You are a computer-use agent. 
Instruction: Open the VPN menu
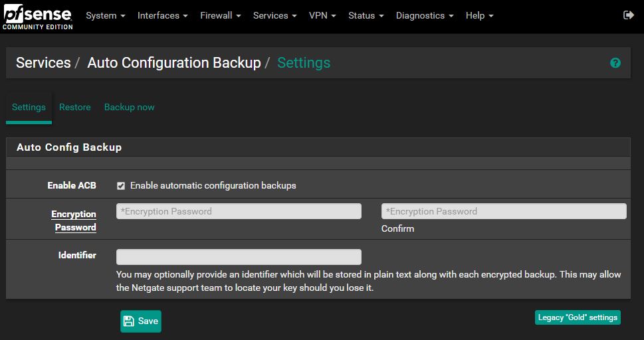pos(322,15)
